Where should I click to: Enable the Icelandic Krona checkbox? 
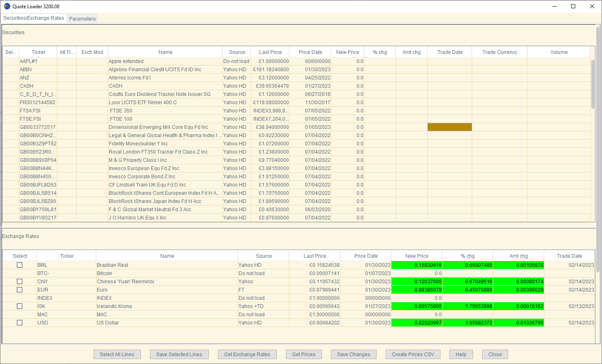(19, 306)
